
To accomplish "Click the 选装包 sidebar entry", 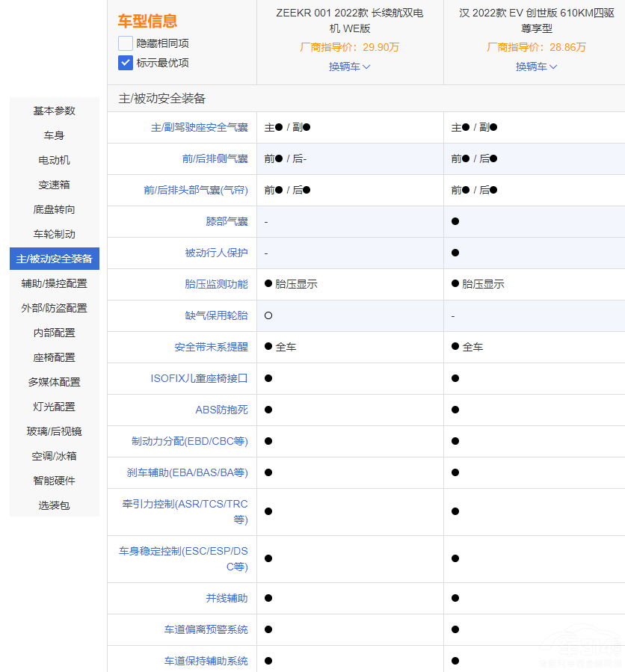I will 54,505.
